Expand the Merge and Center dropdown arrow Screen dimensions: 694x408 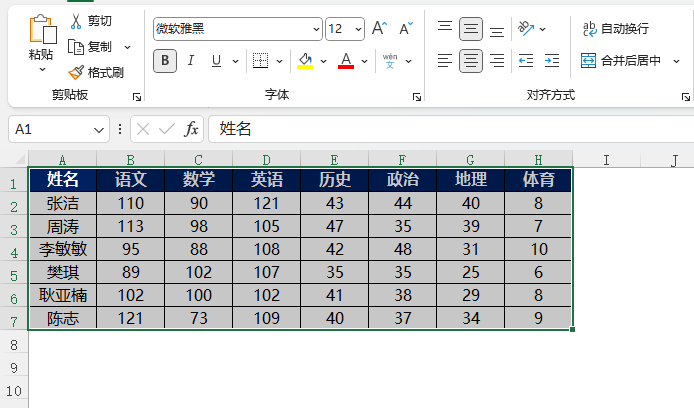click(676, 61)
